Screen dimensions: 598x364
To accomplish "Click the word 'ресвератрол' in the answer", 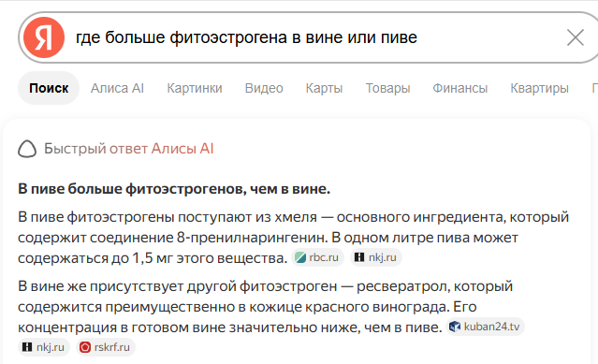I will pyautogui.click(x=401, y=285).
